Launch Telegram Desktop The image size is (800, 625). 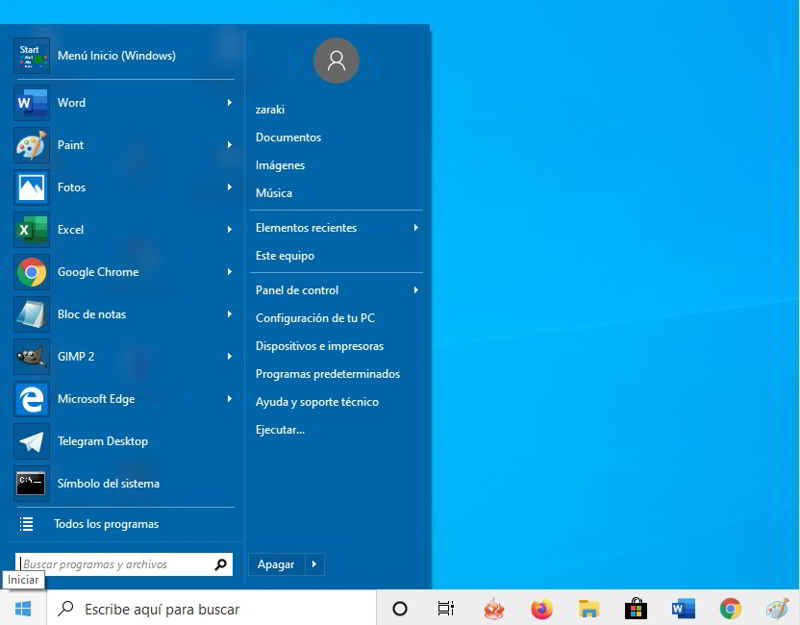click(102, 441)
